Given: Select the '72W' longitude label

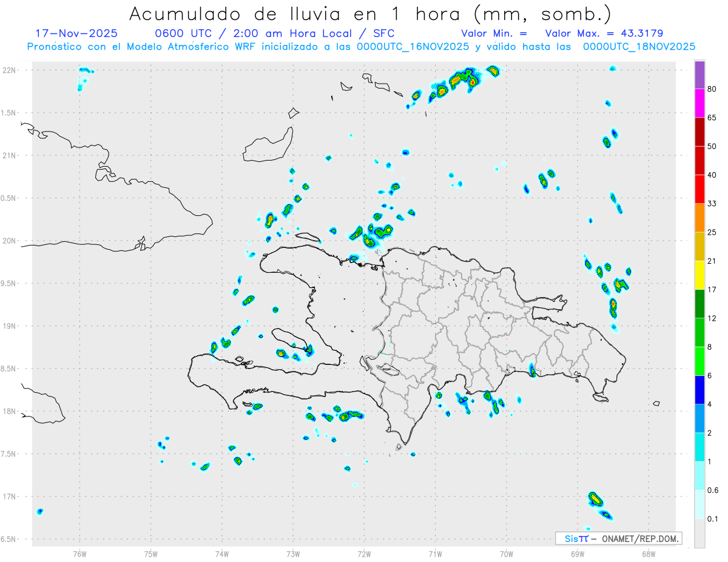Looking at the screenshot, I should pyautogui.click(x=364, y=554).
